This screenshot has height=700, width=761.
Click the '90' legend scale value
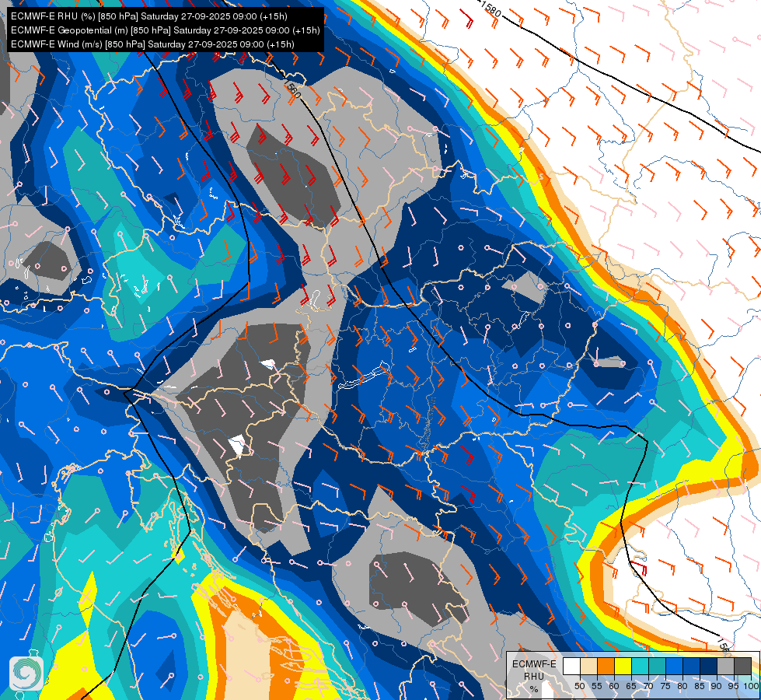(717, 686)
